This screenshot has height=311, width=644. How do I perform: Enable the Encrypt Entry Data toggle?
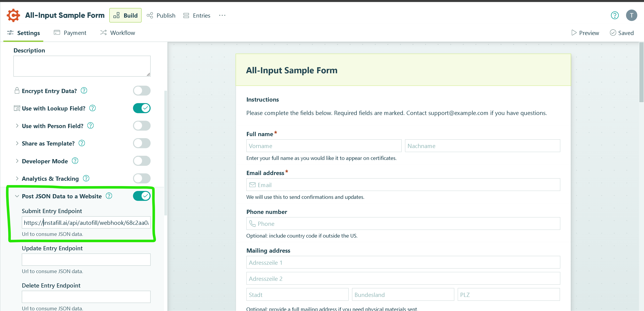(x=142, y=91)
